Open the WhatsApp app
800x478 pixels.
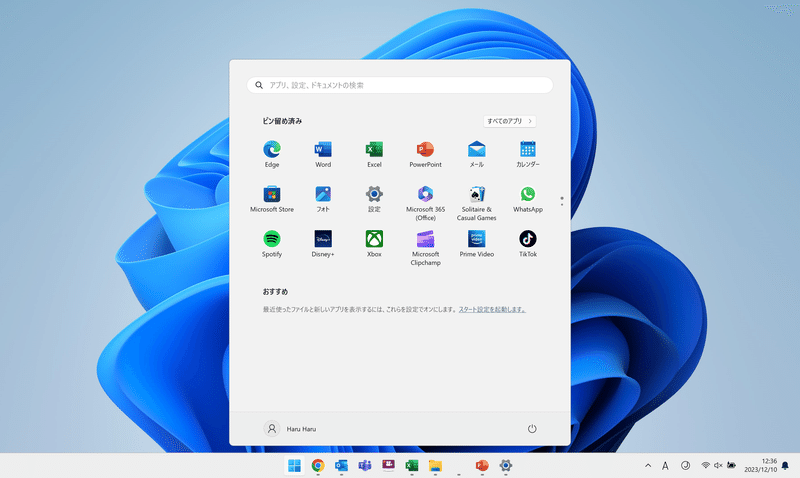pyautogui.click(x=528, y=199)
